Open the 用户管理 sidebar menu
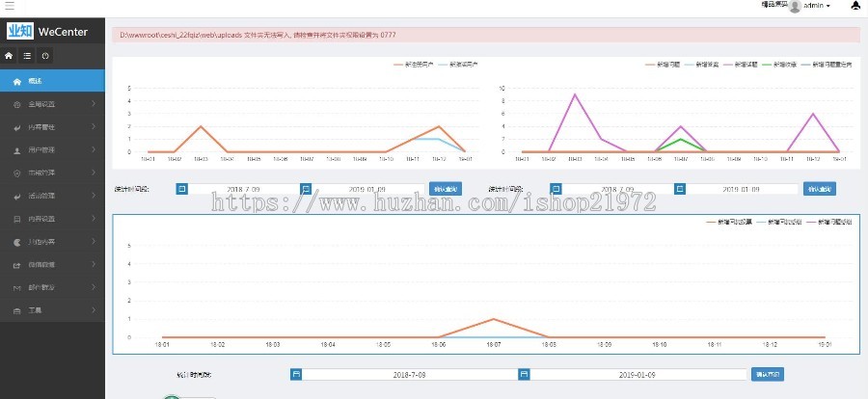 [52, 150]
